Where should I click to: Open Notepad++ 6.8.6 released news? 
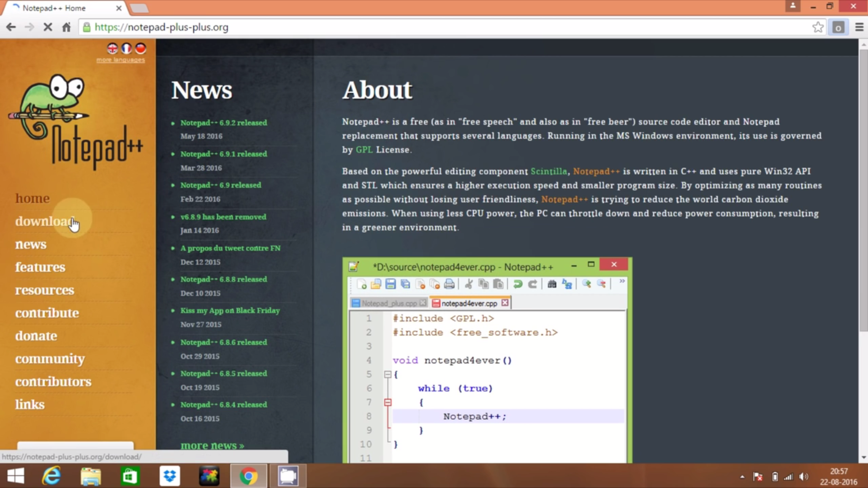(224, 342)
